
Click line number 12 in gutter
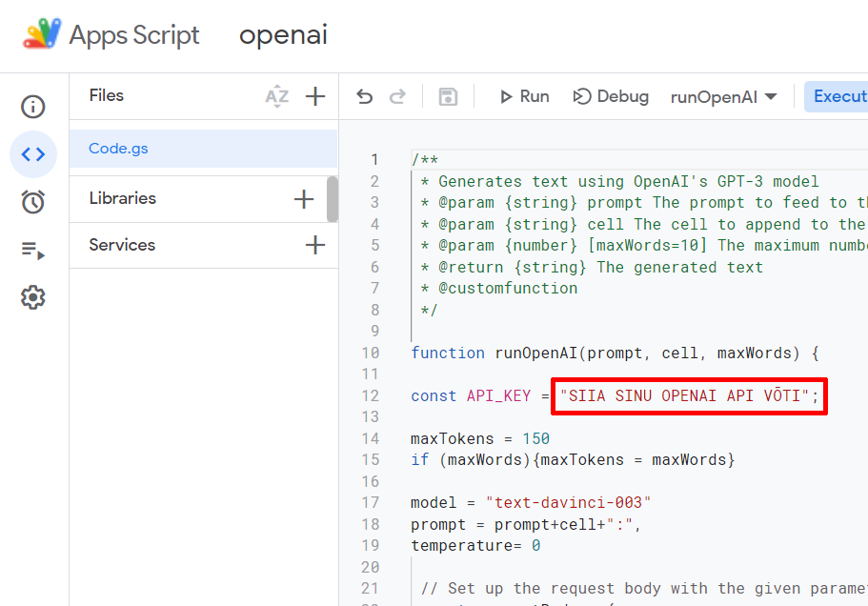371,396
